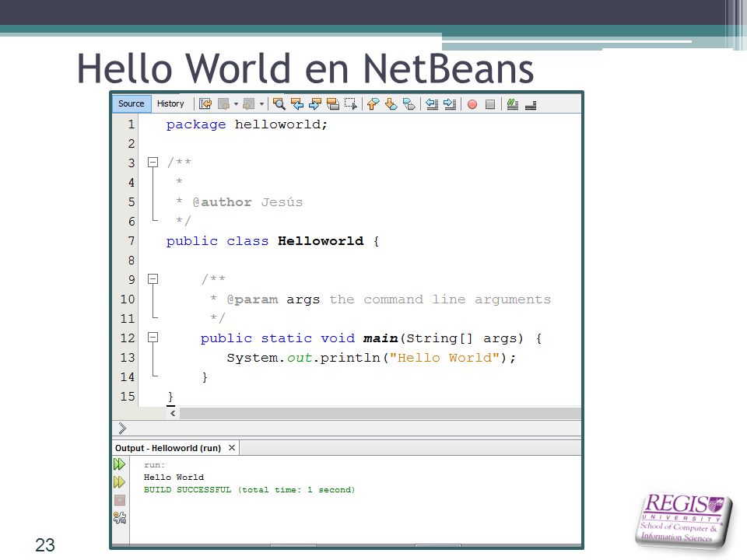
Task: Click the Comment lines icon
Action: click(513, 103)
